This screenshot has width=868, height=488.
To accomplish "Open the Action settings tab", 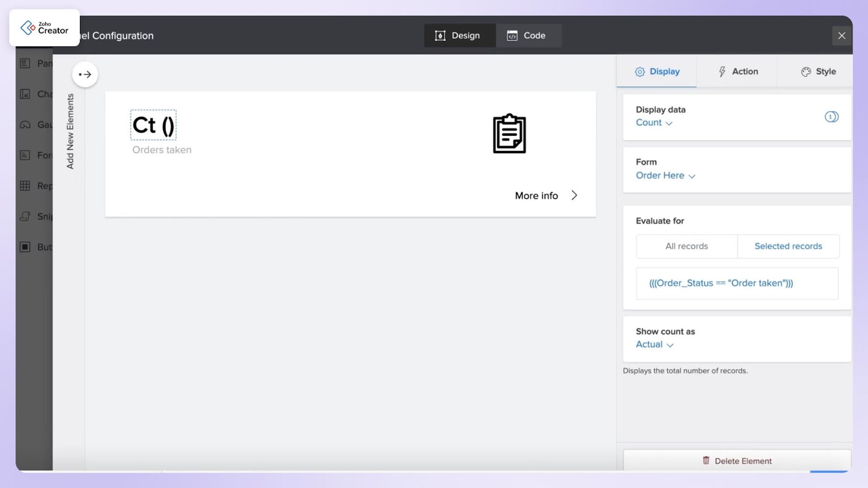I will [737, 71].
